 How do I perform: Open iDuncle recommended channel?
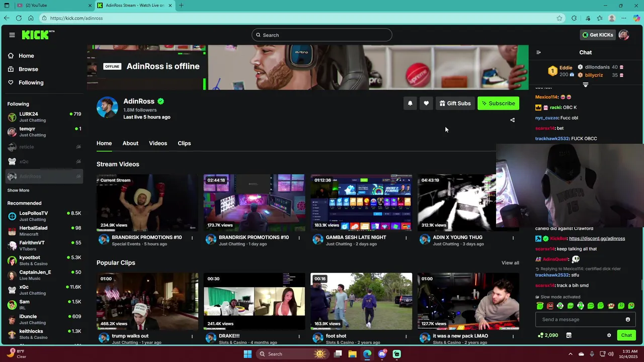(x=44, y=319)
